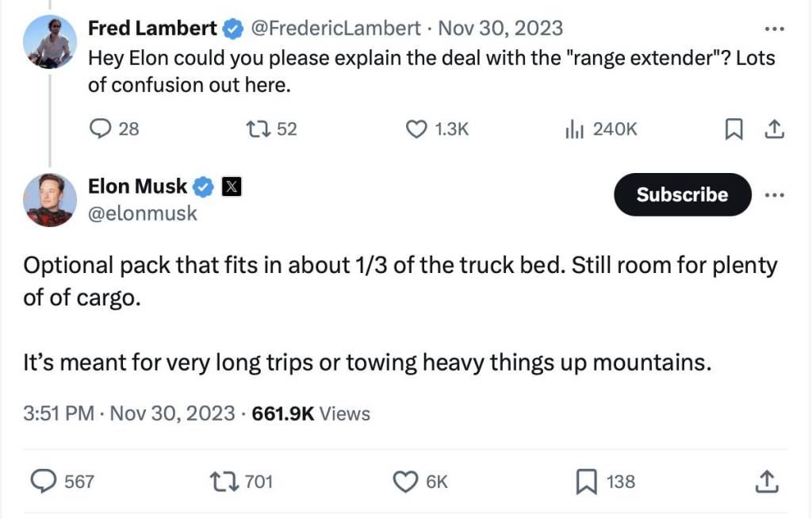Click the verified badge next to Elon Musk

pyautogui.click(x=204, y=186)
